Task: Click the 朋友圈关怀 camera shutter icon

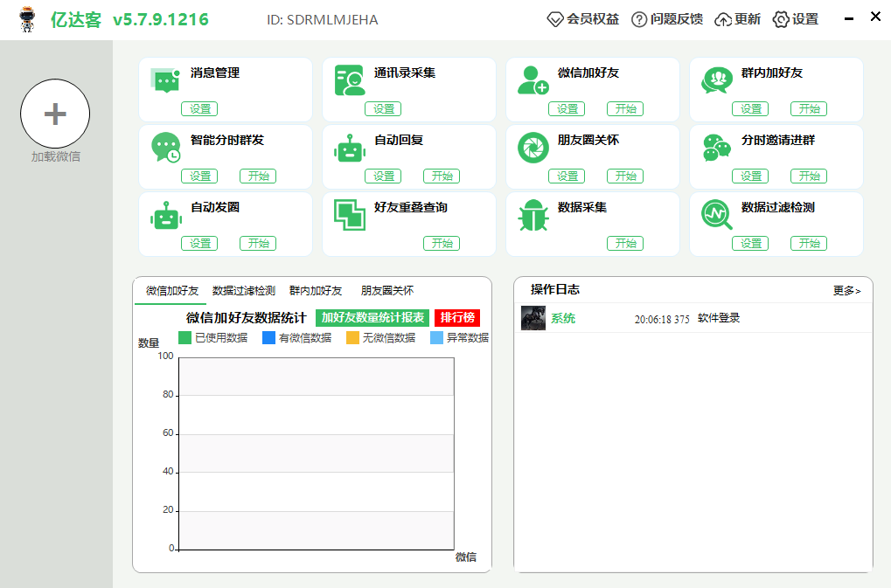Action: point(533,148)
